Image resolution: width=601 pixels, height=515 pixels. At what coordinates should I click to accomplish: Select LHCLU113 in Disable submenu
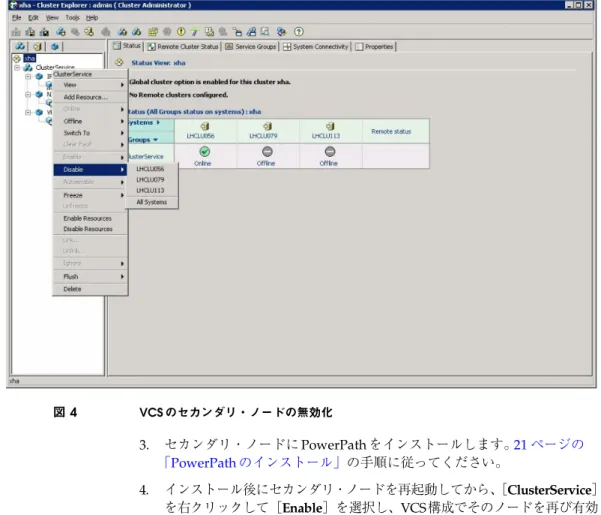[x=152, y=190]
